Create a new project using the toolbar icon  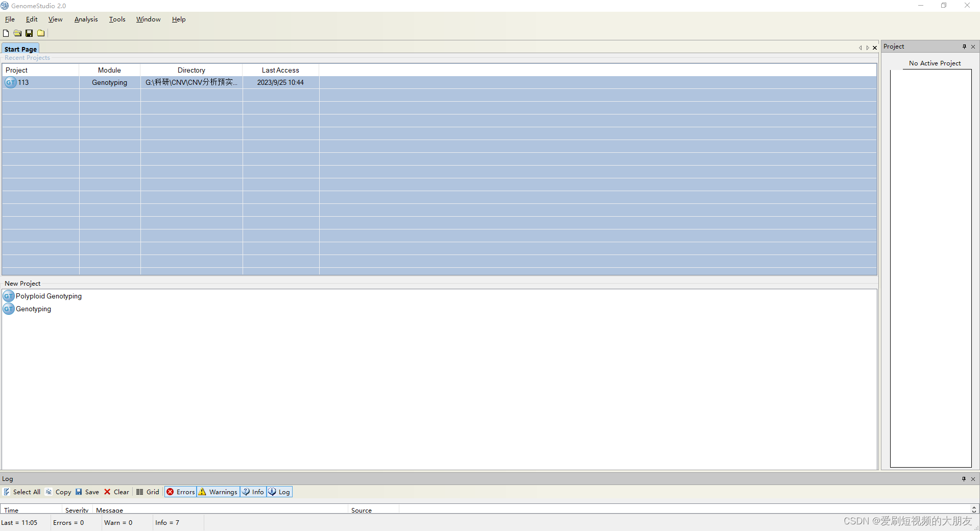click(x=6, y=33)
